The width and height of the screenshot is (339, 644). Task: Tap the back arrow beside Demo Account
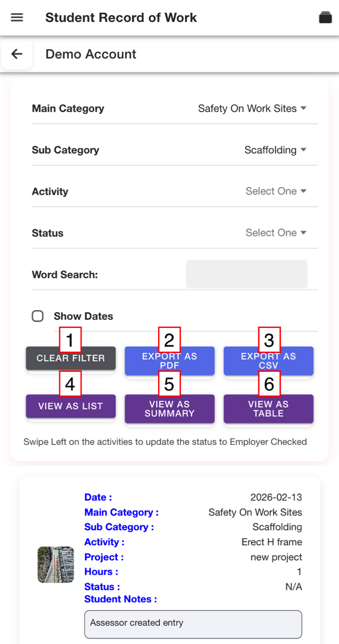click(17, 54)
